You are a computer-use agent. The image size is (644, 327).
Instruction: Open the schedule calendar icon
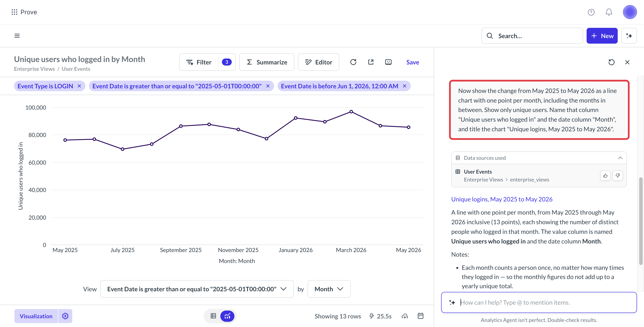[x=421, y=316]
